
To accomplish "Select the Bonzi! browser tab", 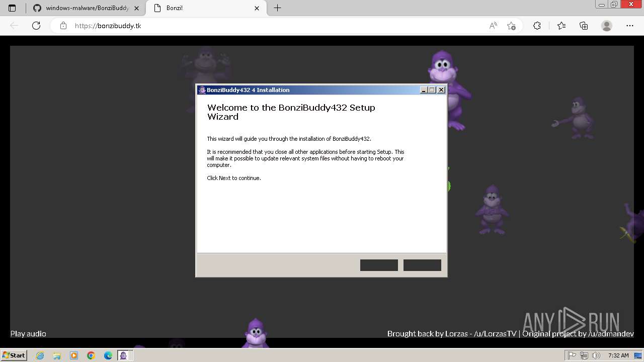I will (x=207, y=8).
